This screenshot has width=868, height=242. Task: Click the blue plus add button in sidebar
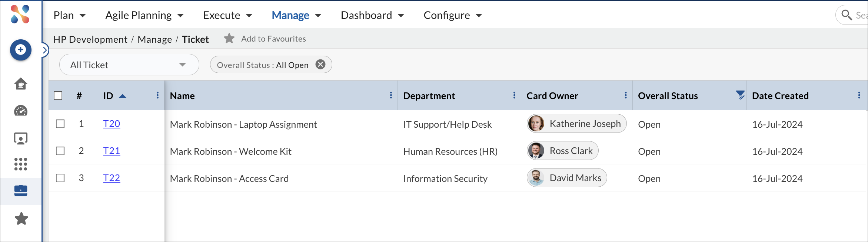(x=21, y=50)
